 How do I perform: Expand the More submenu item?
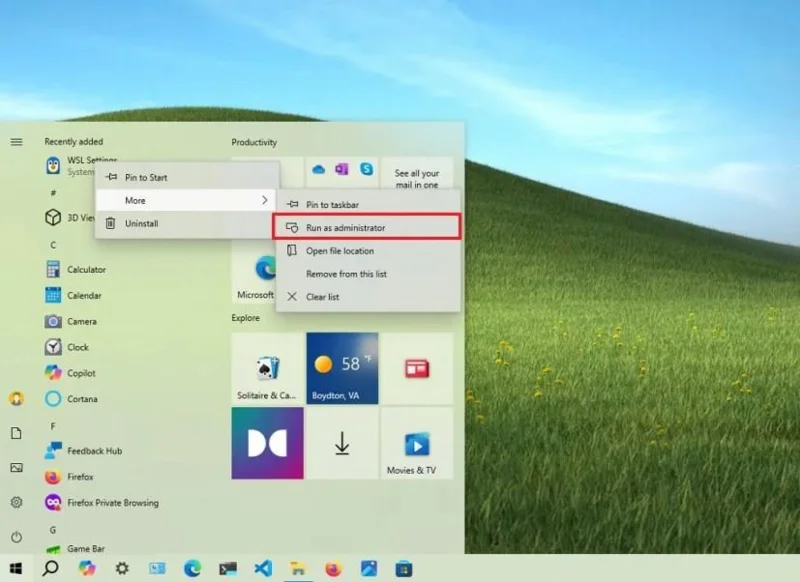pos(187,200)
